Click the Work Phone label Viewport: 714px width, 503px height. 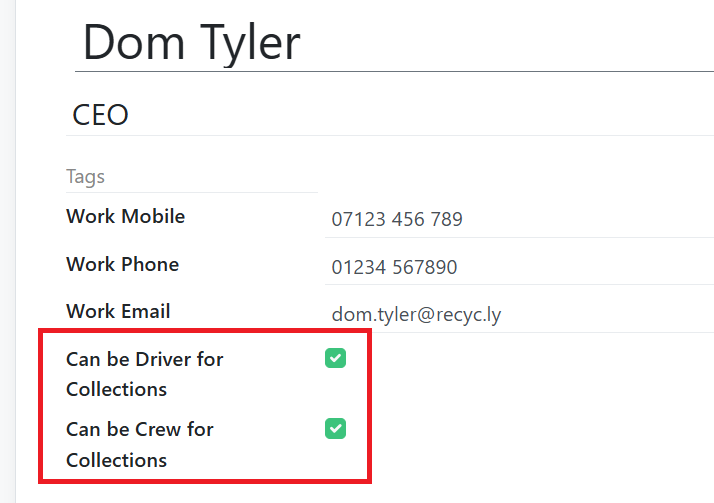coord(122,264)
